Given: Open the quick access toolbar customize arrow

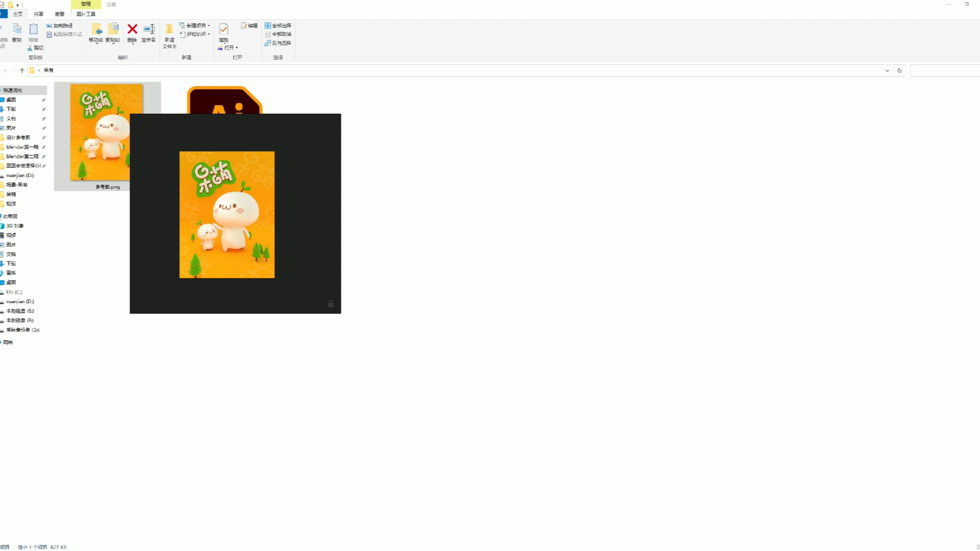Looking at the screenshot, I should tap(18, 5).
